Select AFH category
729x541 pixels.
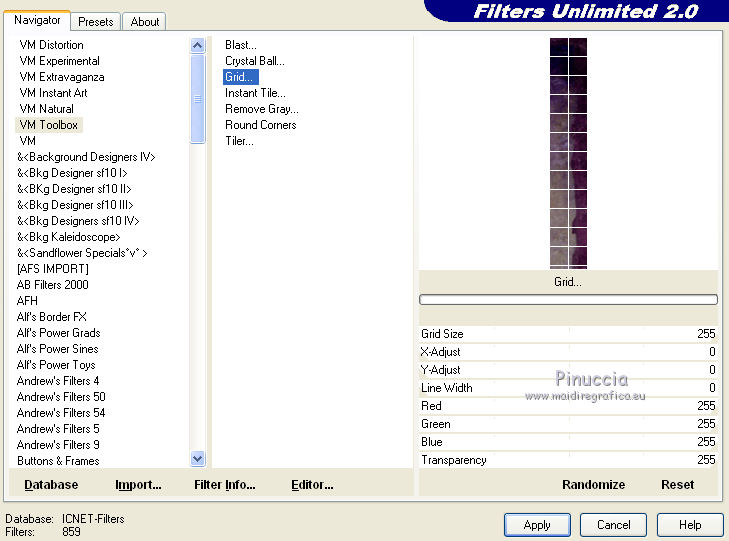point(27,301)
